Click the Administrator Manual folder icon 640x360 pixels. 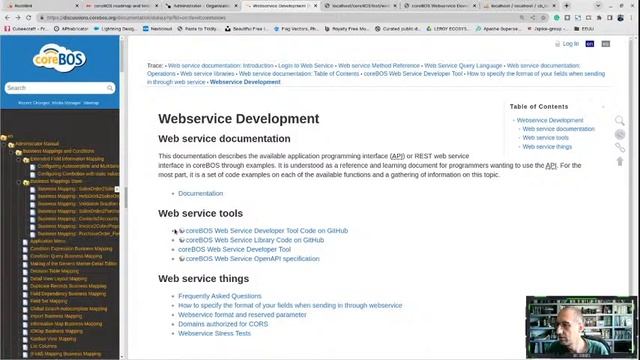pos(11,144)
